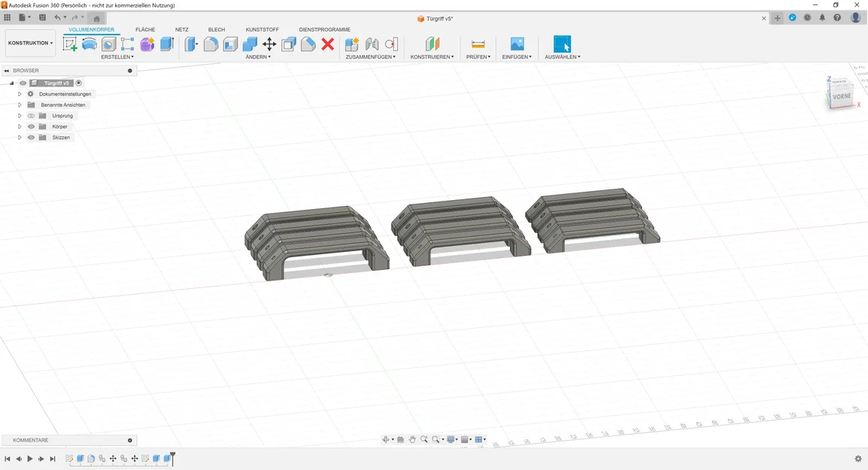Open the data panel grid icon
This screenshot has height=470, width=868.
pos(8,18)
